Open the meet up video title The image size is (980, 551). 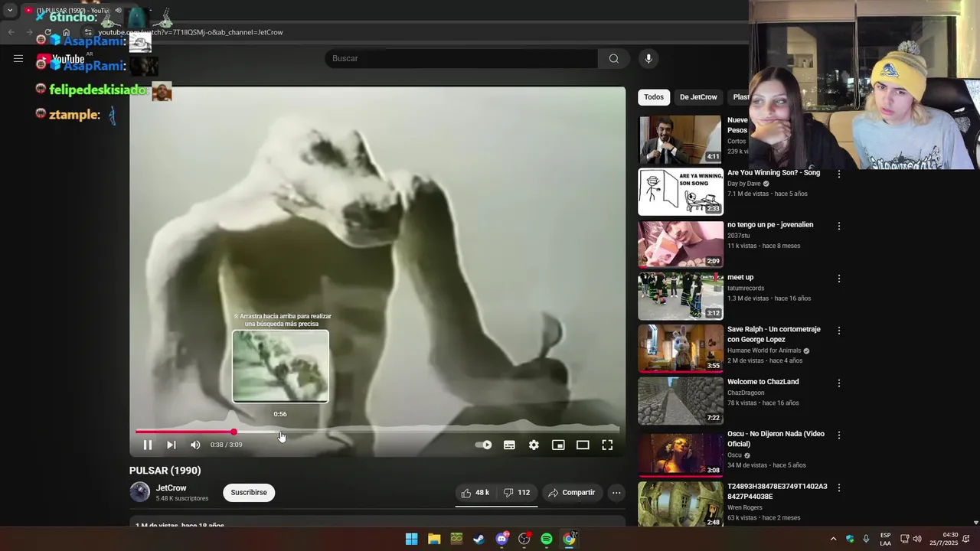pyautogui.click(x=740, y=277)
